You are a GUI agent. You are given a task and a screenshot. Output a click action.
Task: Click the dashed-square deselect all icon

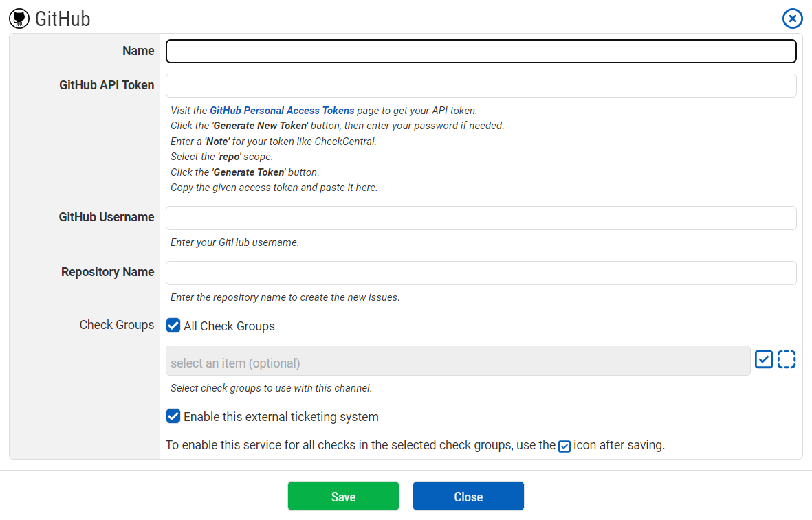(x=787, y=359)
